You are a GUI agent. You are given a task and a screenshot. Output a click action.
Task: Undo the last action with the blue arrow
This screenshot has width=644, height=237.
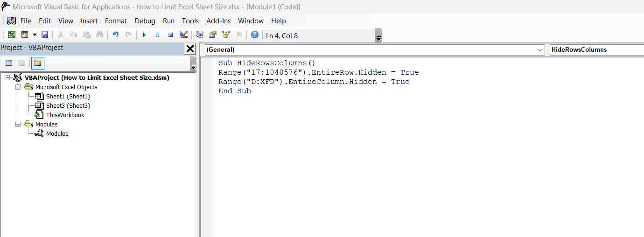point(115,35)
